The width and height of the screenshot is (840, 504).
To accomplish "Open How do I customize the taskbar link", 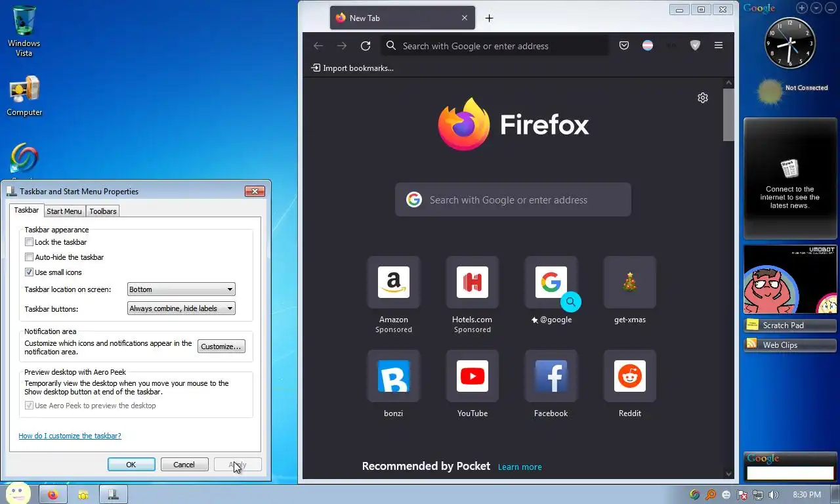I will [x=70, y=436].
